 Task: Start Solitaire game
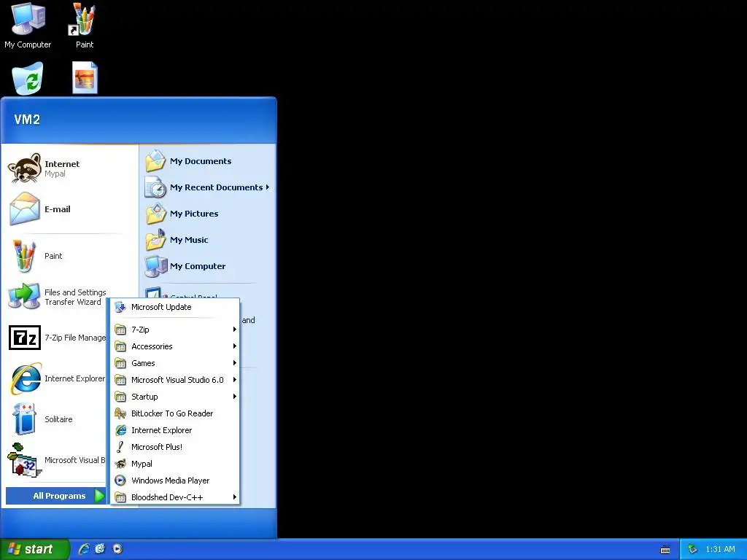(x=56, y=419)
